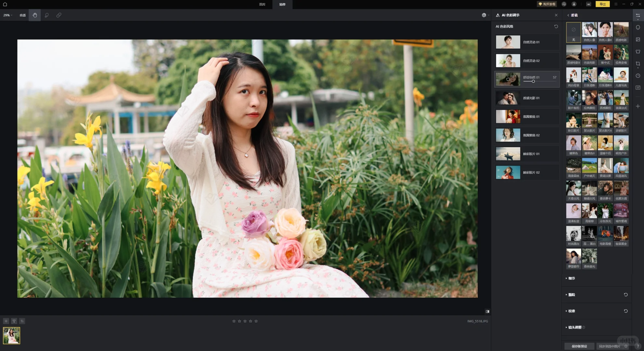Image resolution: width=644 pixels, height=351 pixels.
Task: Click the customer support headset icon
Action: point(564,4)
